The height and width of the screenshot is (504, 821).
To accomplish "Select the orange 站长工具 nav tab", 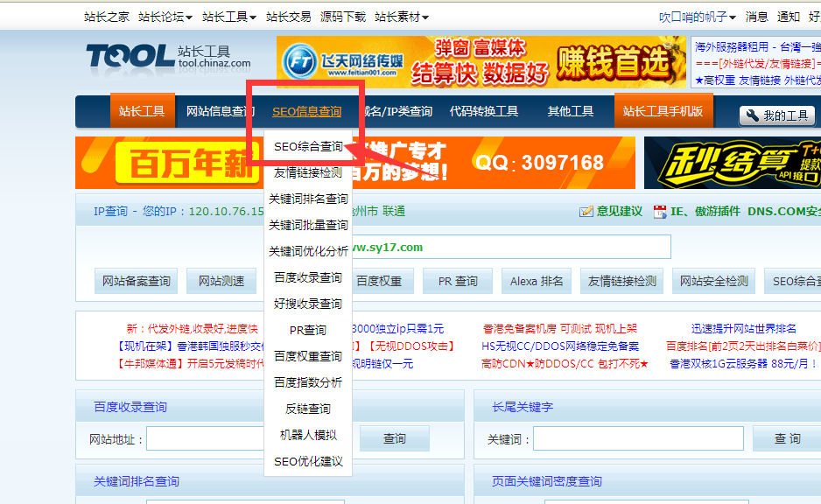I will (142, 111).
